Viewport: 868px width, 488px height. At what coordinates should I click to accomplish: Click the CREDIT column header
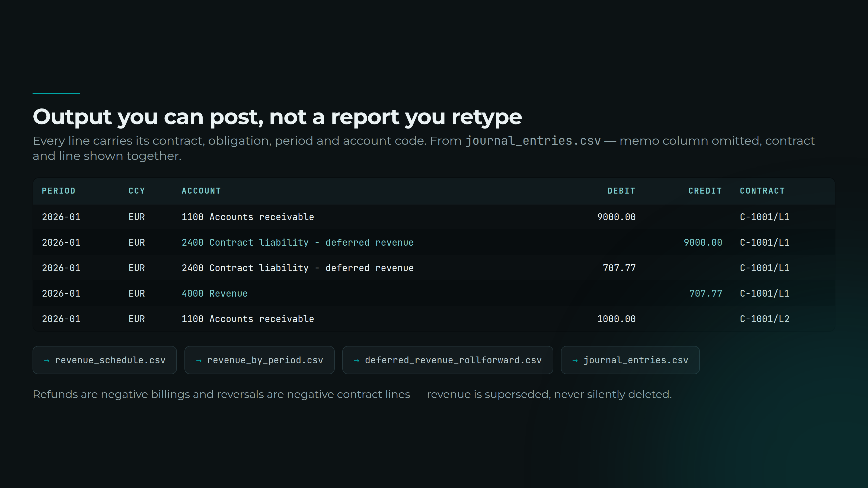click(705, 191)
